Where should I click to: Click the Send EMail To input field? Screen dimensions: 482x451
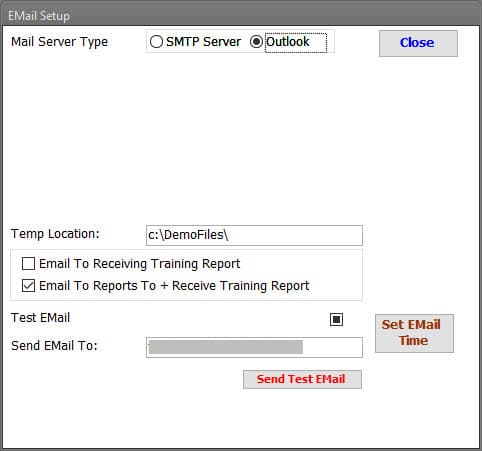[254, 347]
